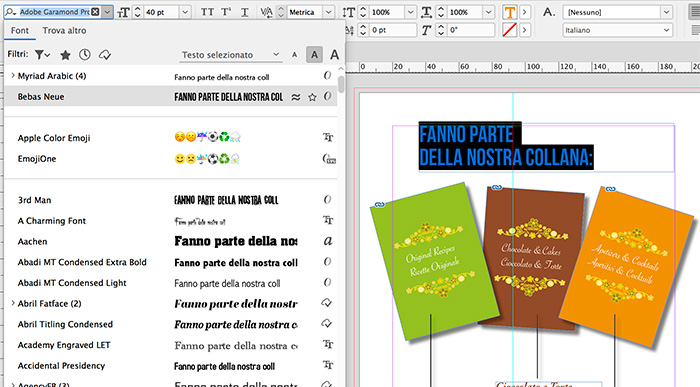Screen dimensions: 700x387
Task: Click the horizontal scale icon
Action: pos(426,12)
